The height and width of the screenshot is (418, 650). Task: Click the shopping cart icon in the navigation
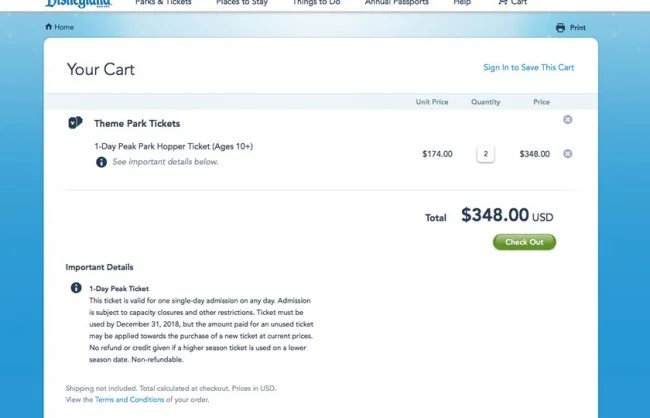pyautogui.click(x=502, y=2)
